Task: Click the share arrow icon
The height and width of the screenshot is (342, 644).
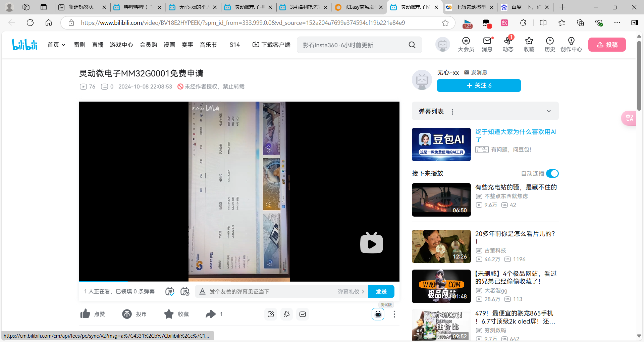Action: tap(211, 314)
